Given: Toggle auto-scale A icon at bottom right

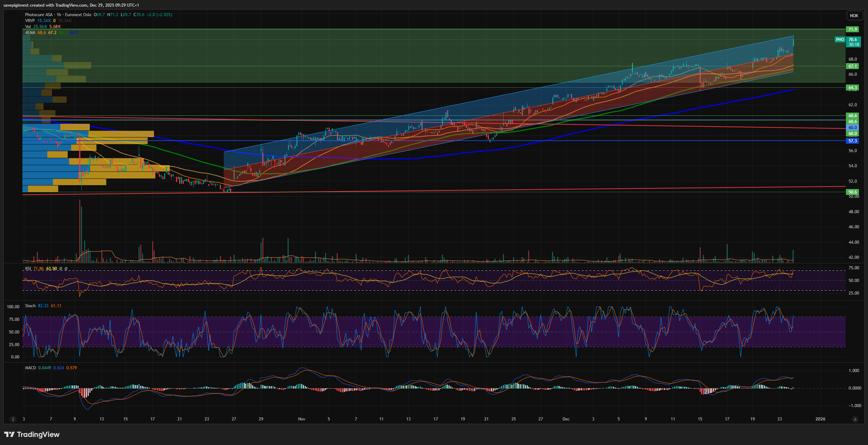Looking at the screenshot, I should (x=855, y=419).
